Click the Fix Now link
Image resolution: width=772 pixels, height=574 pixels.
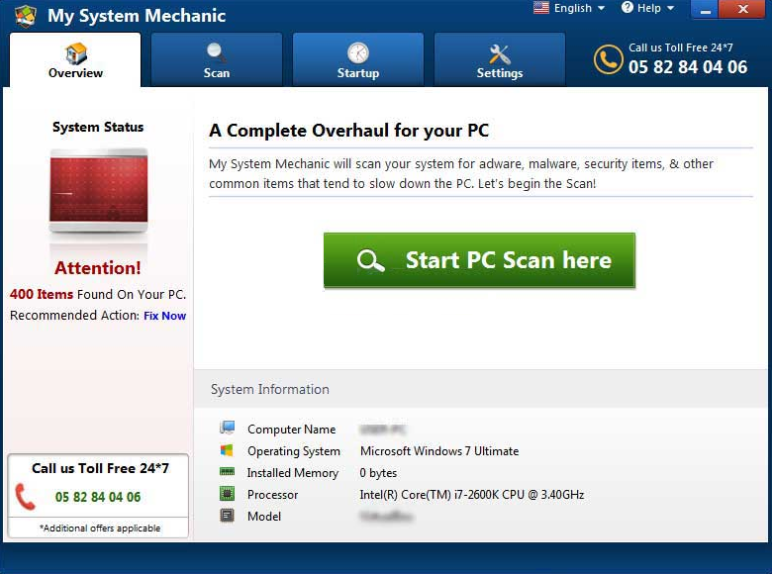pos(164,316)
